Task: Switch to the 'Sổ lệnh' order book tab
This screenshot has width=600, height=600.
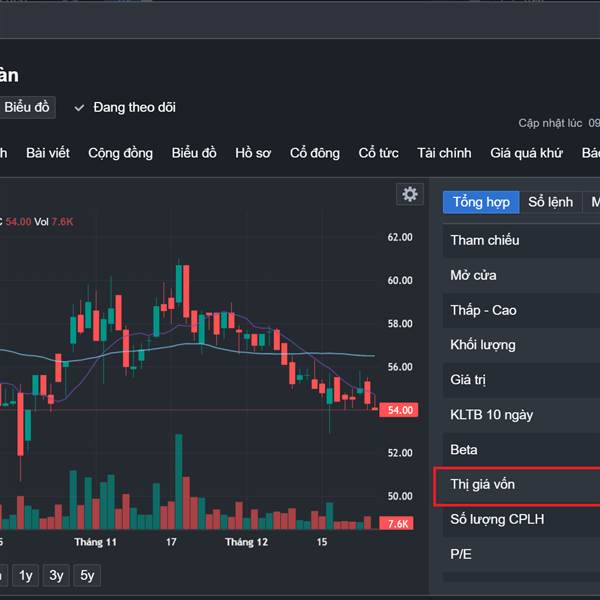Action: coord(550,202)
